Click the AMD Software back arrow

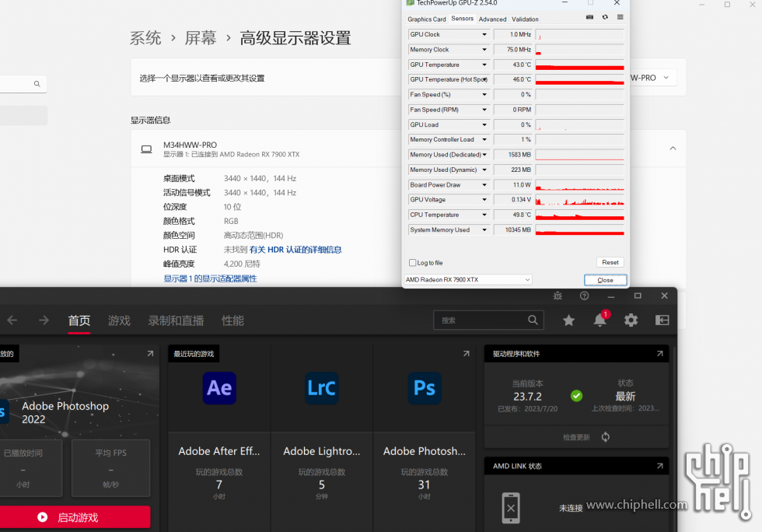coord(12,320)
